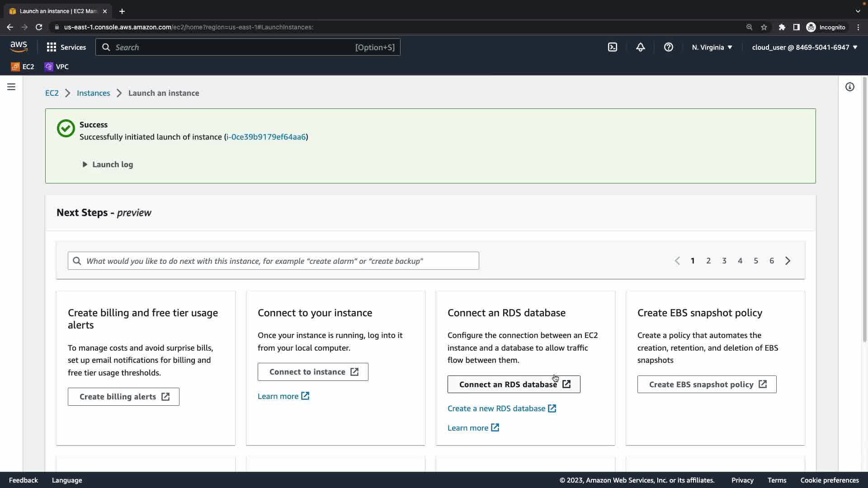Click Instances in the breadcrumb
Screen dimensions: 868x488
93,93
